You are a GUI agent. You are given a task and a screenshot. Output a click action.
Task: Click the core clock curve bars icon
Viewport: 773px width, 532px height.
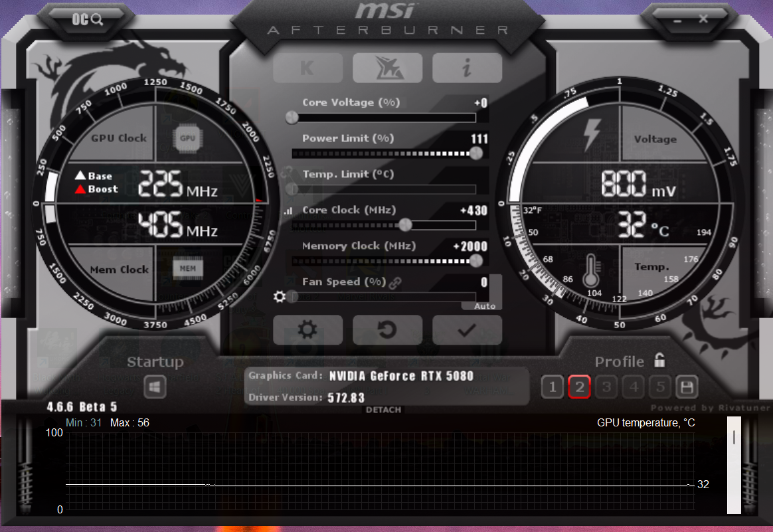288,211
